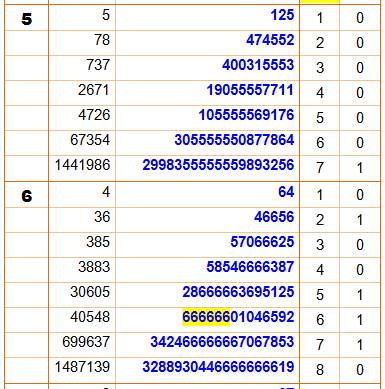Click base number 30605
The width and height of the screenshot is (385, 389).
90,292
